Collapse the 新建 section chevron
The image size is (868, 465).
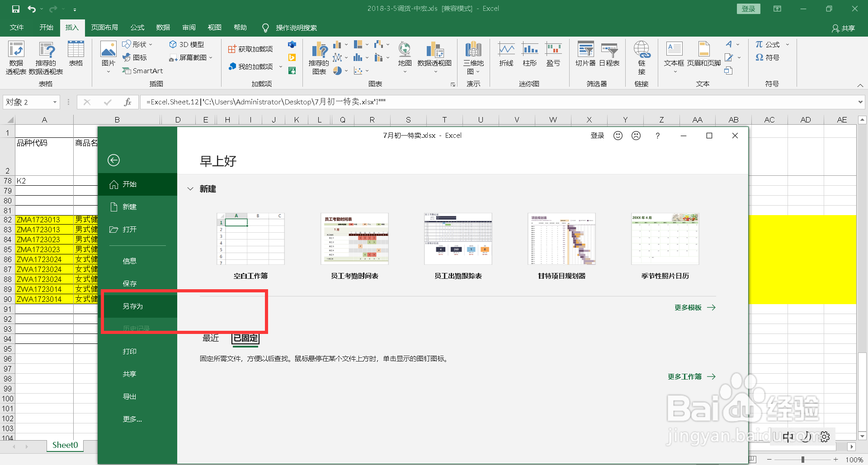tap(190, 189)
